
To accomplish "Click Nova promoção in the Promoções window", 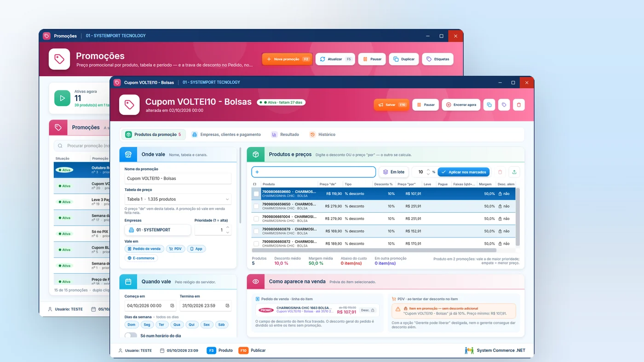I will (287, 59).
